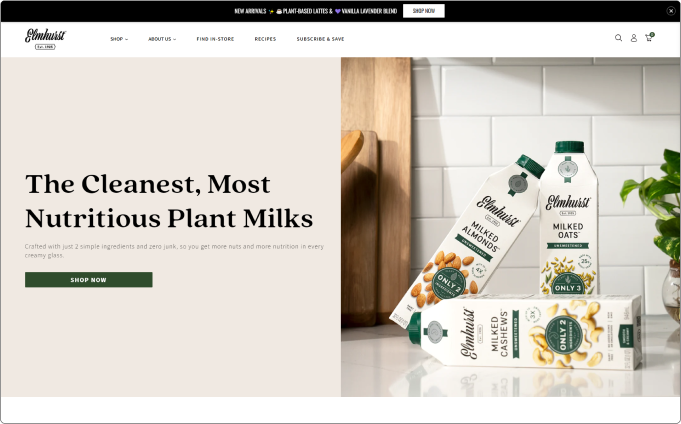Click the cart item count badge
Screen dimensions: 681x424
tap(652, 35)
